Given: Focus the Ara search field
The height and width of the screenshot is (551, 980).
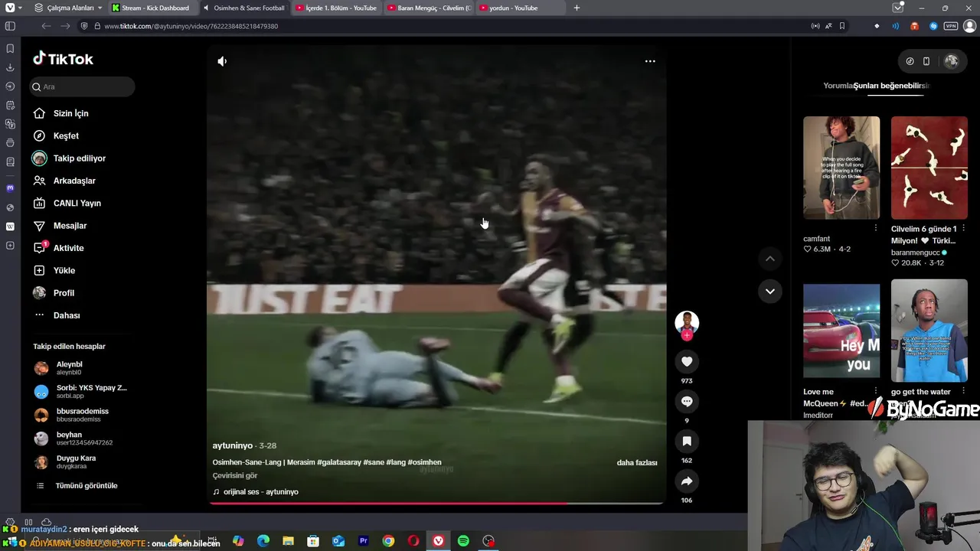Looking at the screenshot, I should (x=83, y=86).
